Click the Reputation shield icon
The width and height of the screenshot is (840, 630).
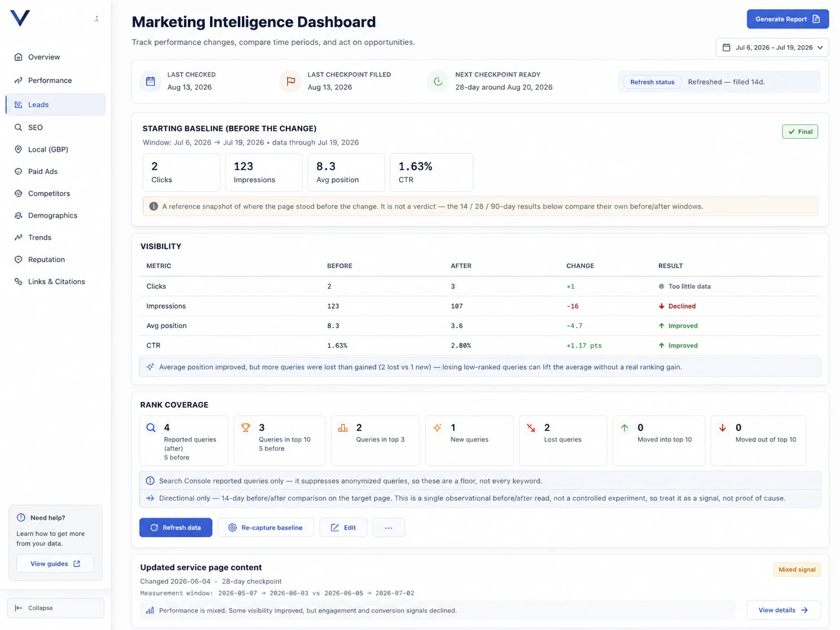pyautogui.click(x=18, y=259)
